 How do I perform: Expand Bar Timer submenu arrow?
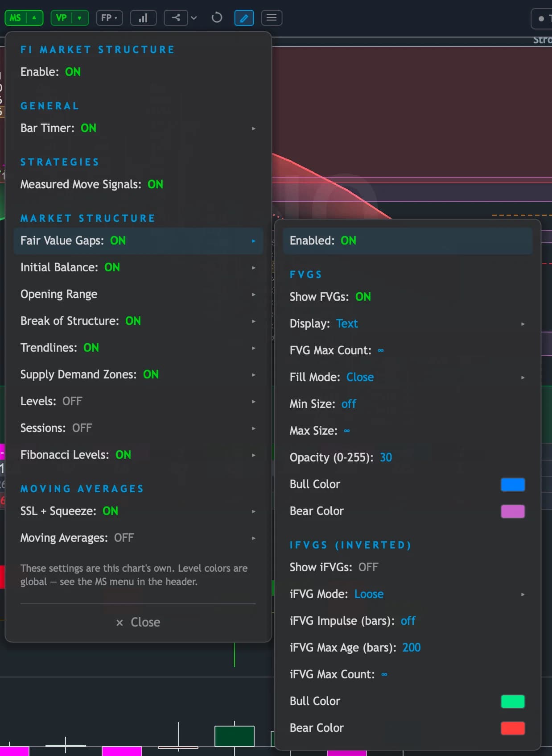click(x=254, y=128)
